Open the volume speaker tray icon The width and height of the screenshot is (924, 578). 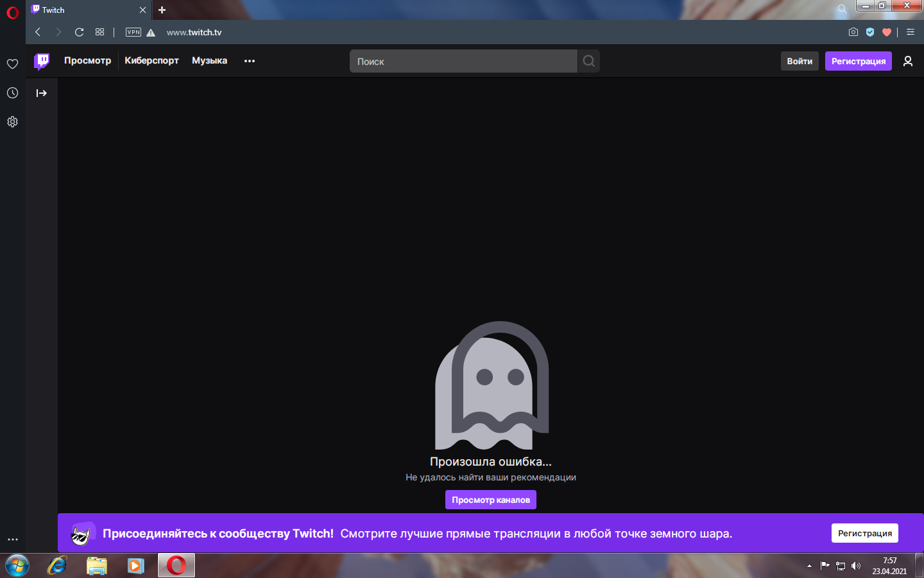pyautogui.click(x=856, y=566)
